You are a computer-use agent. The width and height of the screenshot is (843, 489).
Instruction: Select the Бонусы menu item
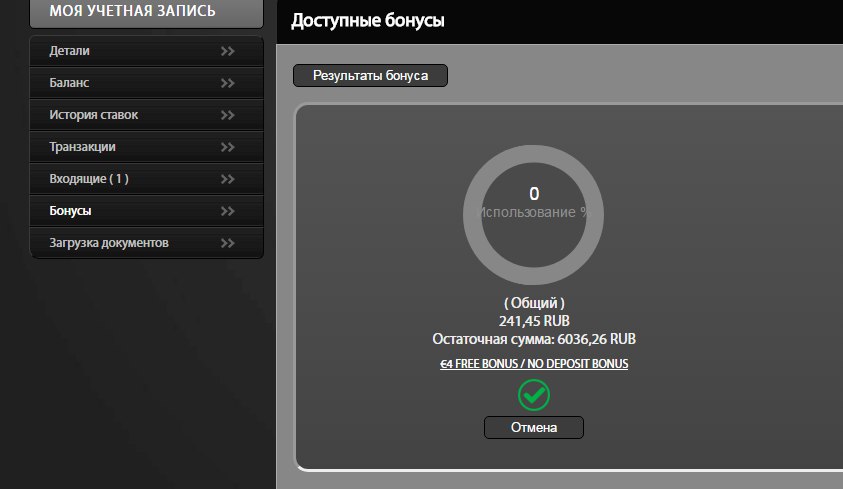(x=146, y=211)
